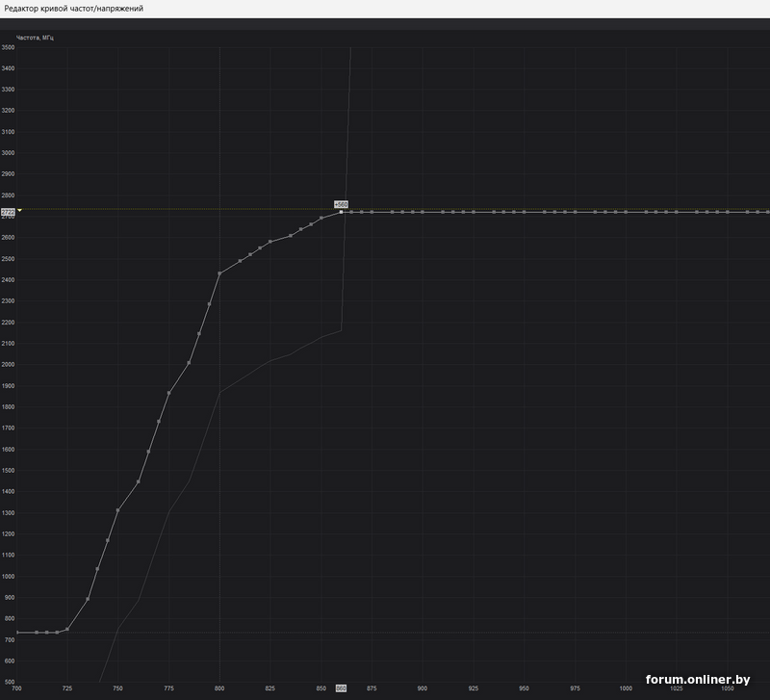The width and height of the screenshot is (770, 700).
Task: Select the flat-line curve point at 900 mV
Action: click(x=423, y=212)
